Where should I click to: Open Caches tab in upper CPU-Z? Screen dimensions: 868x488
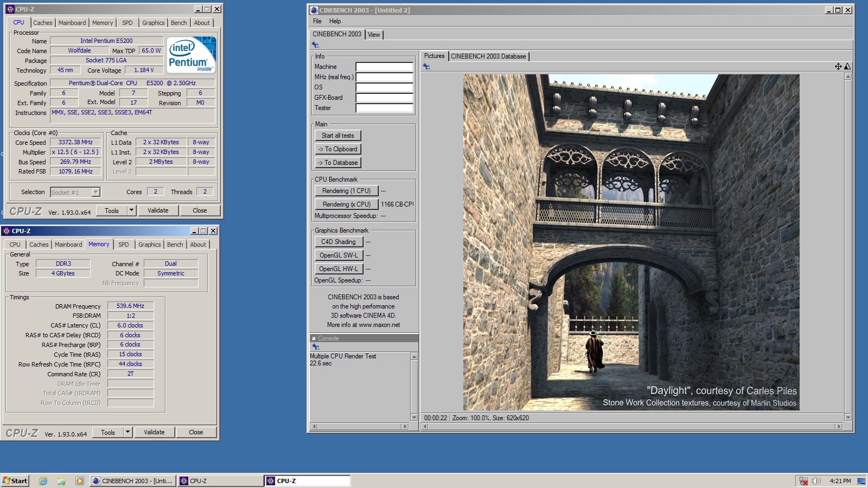pyautogui.click(x=43, y=23)
